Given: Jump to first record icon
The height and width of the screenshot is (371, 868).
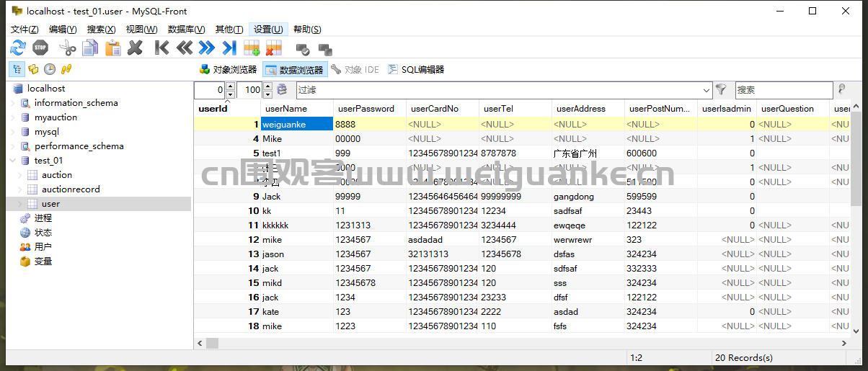Looking at the screenshot, I should (162, 48).
